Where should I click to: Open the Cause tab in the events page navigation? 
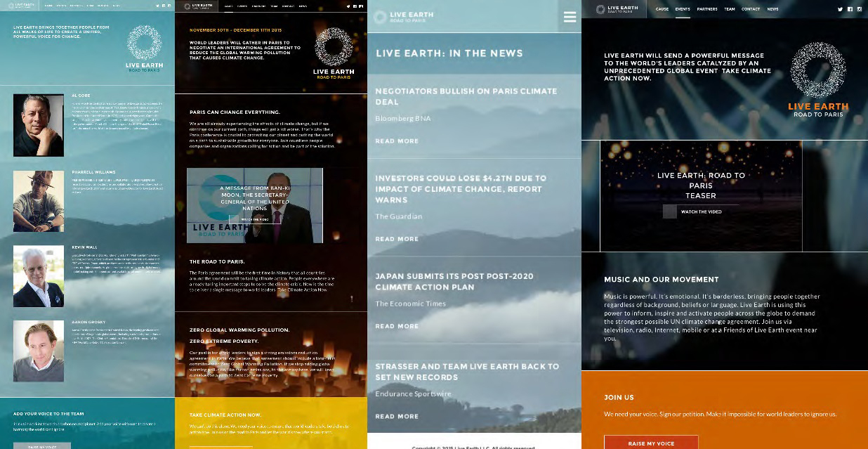pos(662,9)
